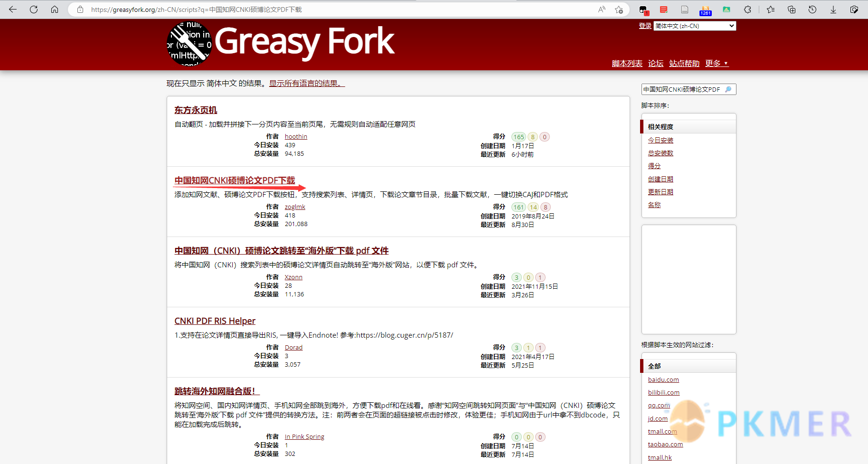Open the gray page extension icon

point(685,9)
